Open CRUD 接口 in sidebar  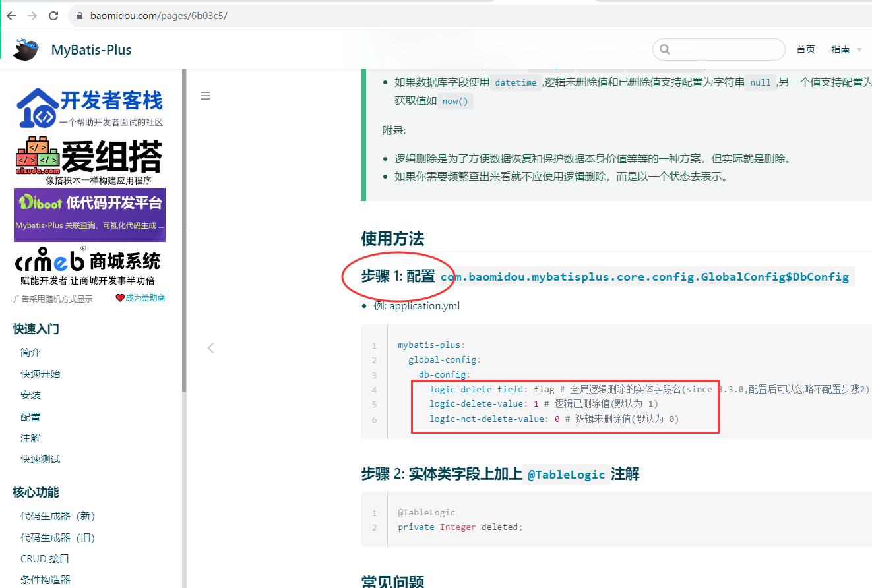(45, 558)
